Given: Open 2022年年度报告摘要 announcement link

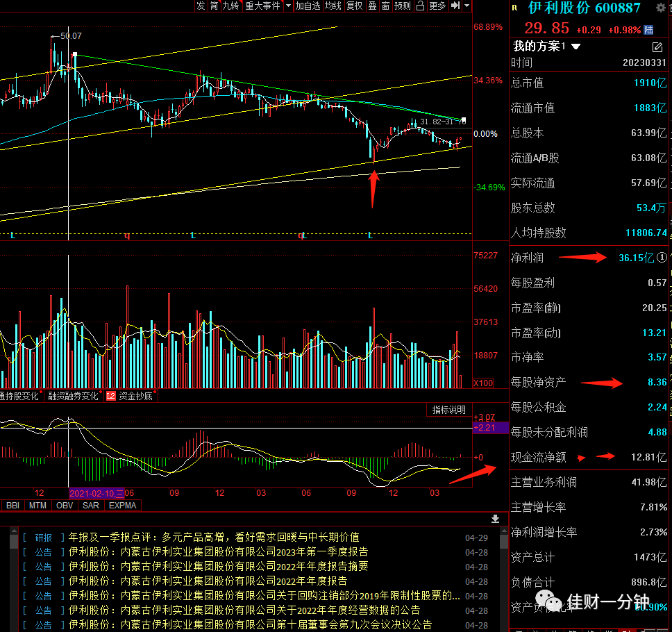Looking at the screenshot, I should (x=218, y=566).
